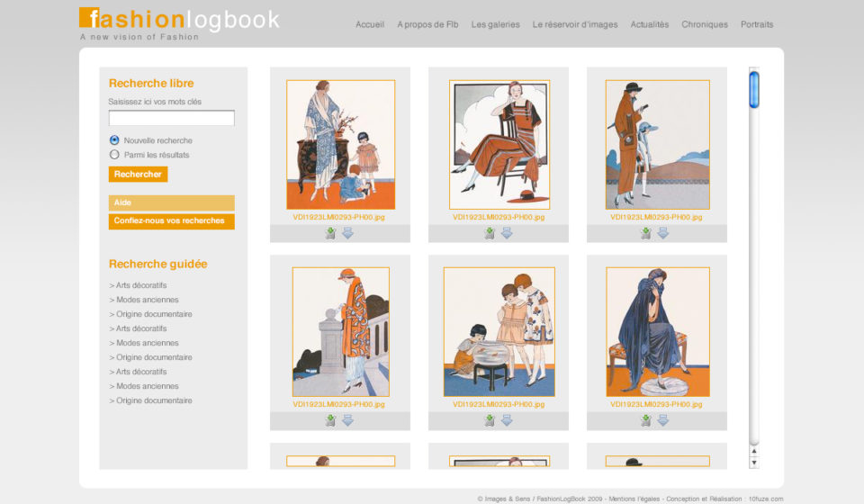Open the A propos de Flb page
Screen dimensions: 864x504
(427, 24)
